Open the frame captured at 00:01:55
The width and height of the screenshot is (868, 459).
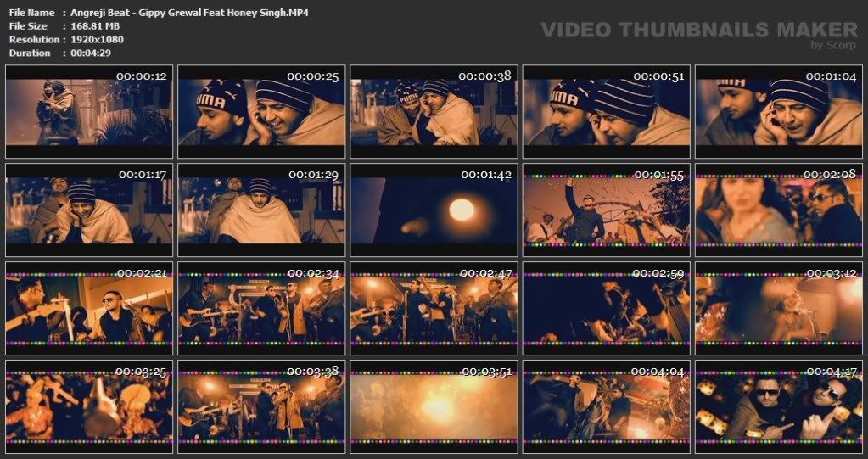point(607,210)
